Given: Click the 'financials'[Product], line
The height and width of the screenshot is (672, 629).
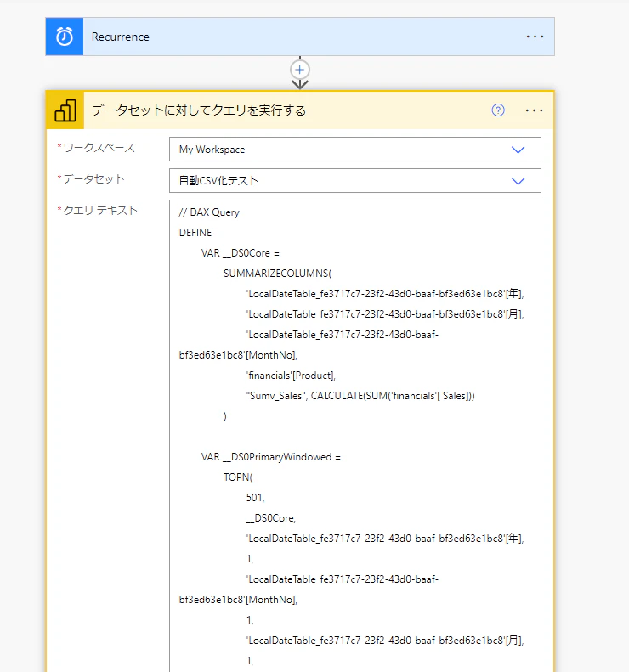Looking at the screenshot, I should click(291, 376).
